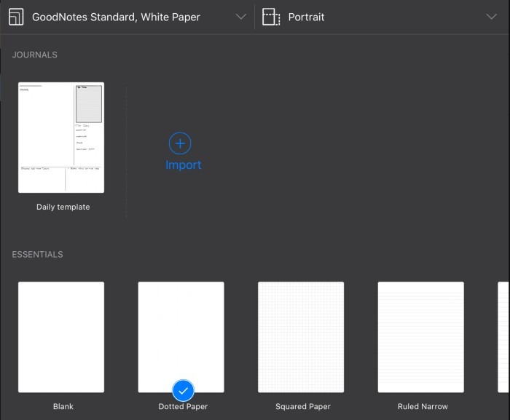Click the paper size template icon

[16, 17]
